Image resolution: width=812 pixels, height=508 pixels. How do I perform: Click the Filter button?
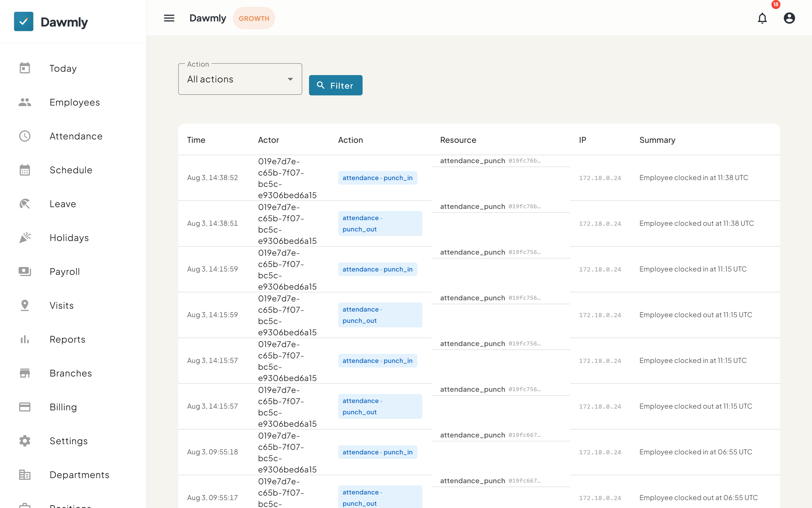(336, 85)
